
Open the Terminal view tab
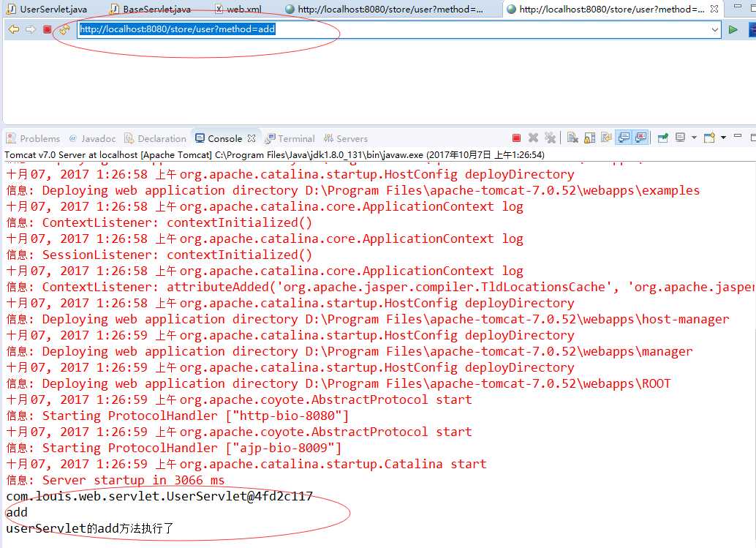click(290, 138)
